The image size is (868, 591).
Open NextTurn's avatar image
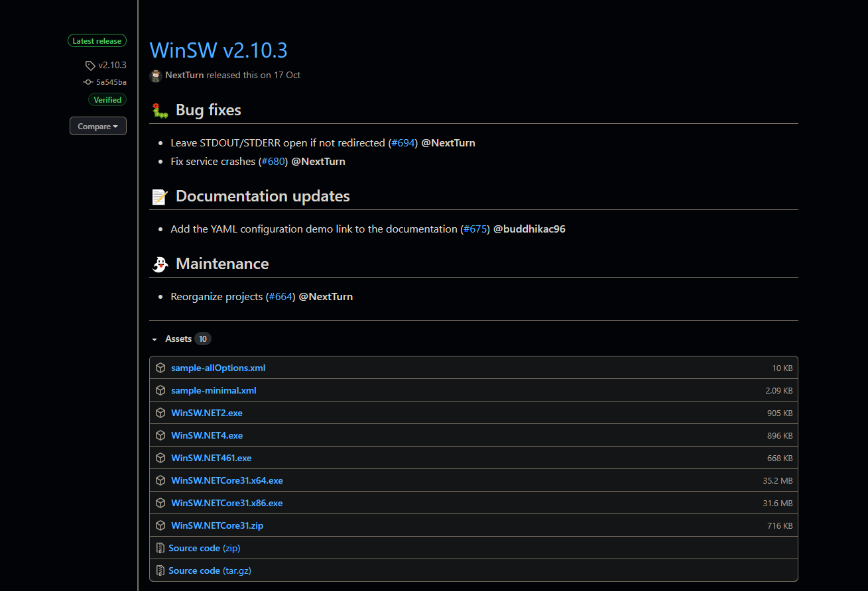coord(156,76)
